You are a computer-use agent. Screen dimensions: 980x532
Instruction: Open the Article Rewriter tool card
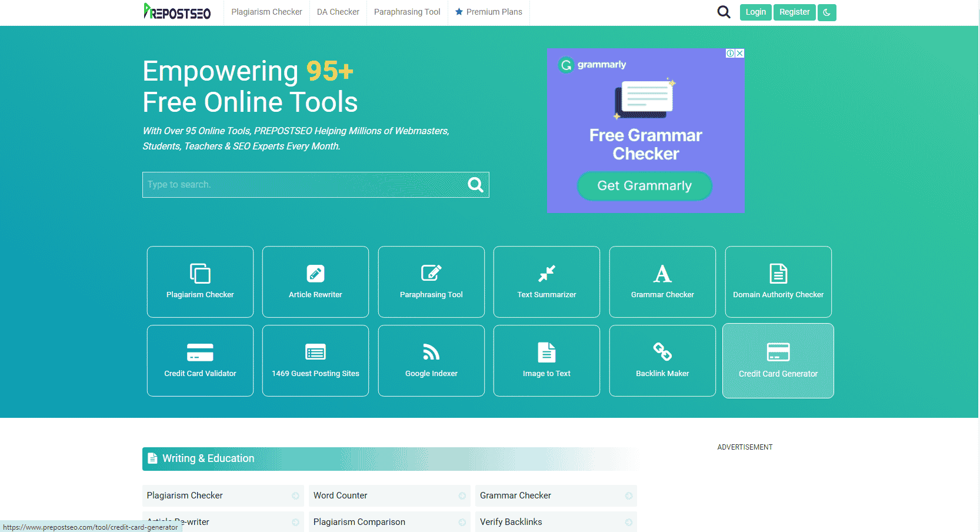click(315, 282)
